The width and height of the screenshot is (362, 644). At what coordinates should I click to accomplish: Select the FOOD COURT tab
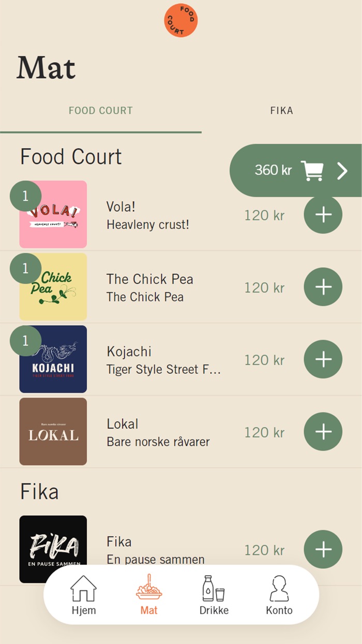pyautogui.click(x=100, y=110)
